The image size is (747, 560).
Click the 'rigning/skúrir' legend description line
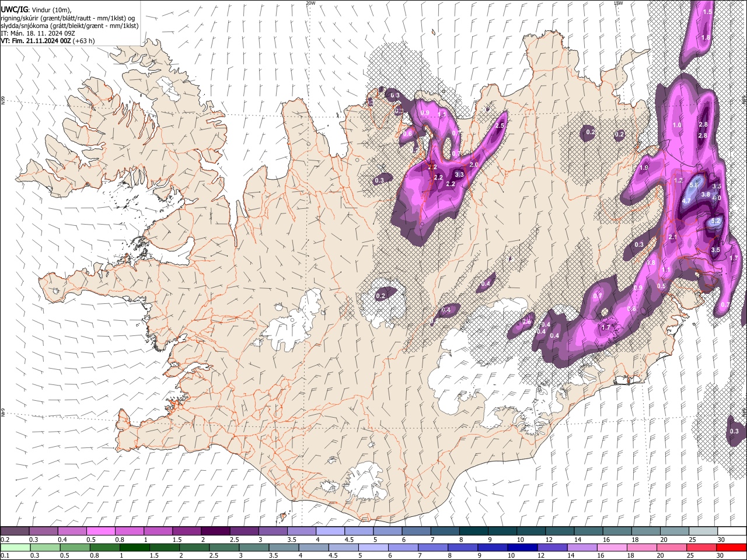(68, 17)
